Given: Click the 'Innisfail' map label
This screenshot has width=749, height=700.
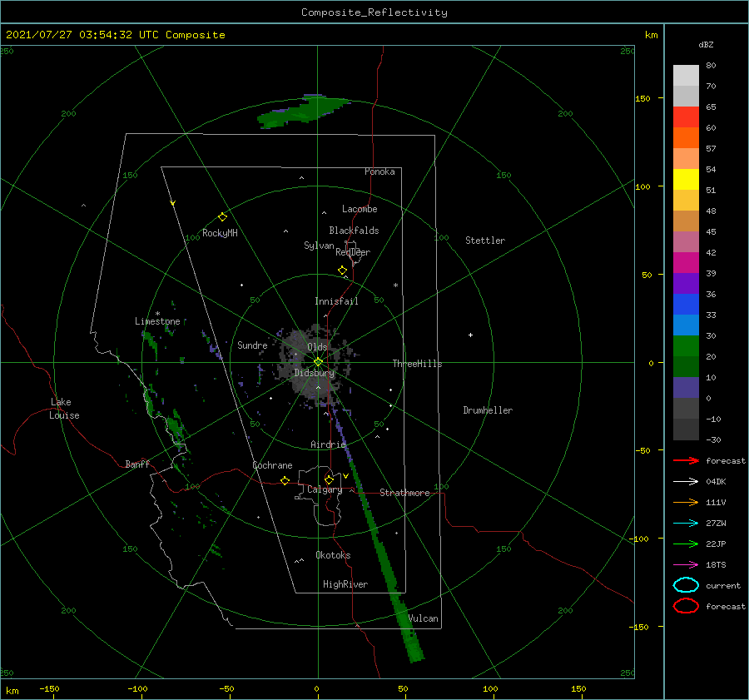Looking at the screenshot, I should coord(336,301).
